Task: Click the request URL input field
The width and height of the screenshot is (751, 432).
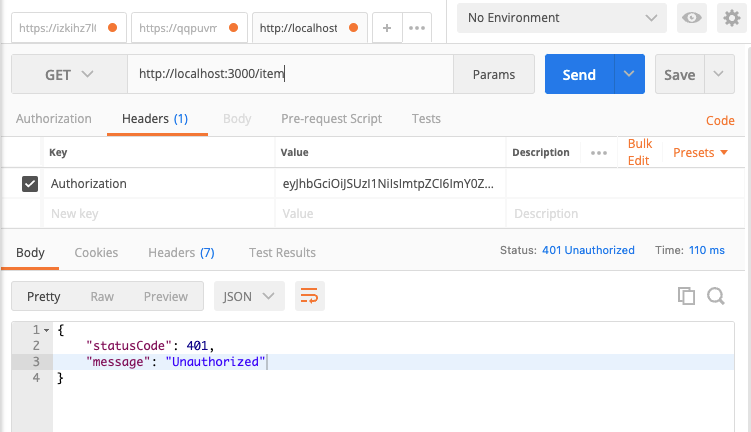Action: [x=290, y=74]
